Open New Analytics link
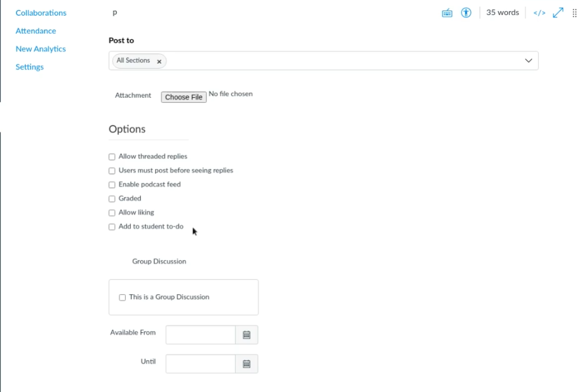Viewport: 583px width, 392px height. pyautogui.click(x=41, y=49)
